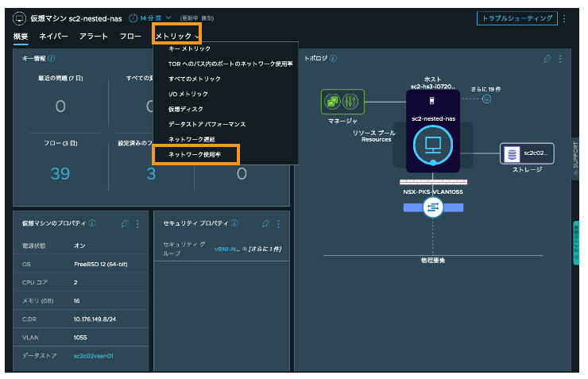The image size is (588, 379).
Task: Click the 電源状態 value オン
Action: click(79, 246)
